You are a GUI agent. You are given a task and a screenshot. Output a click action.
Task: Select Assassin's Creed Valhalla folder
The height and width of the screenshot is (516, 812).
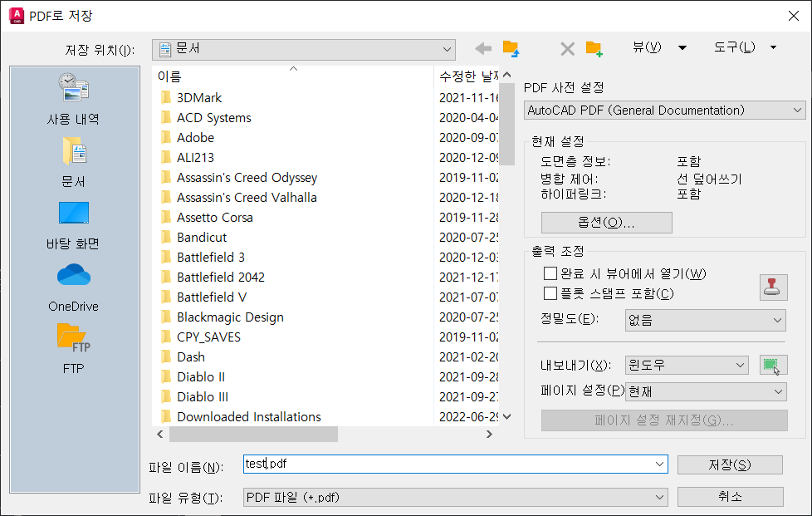(239, 198)
